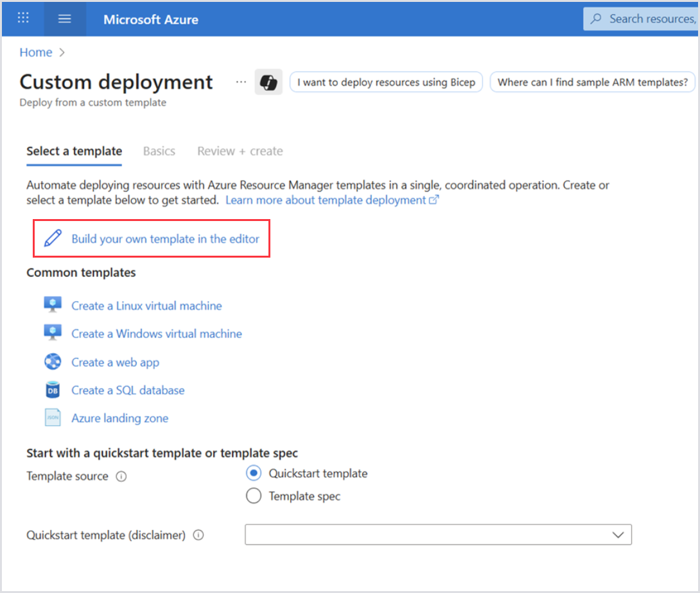This screenshot has width=700, height=593.
Task: Expand the Quickstart template dropdown
Action: 438,535
